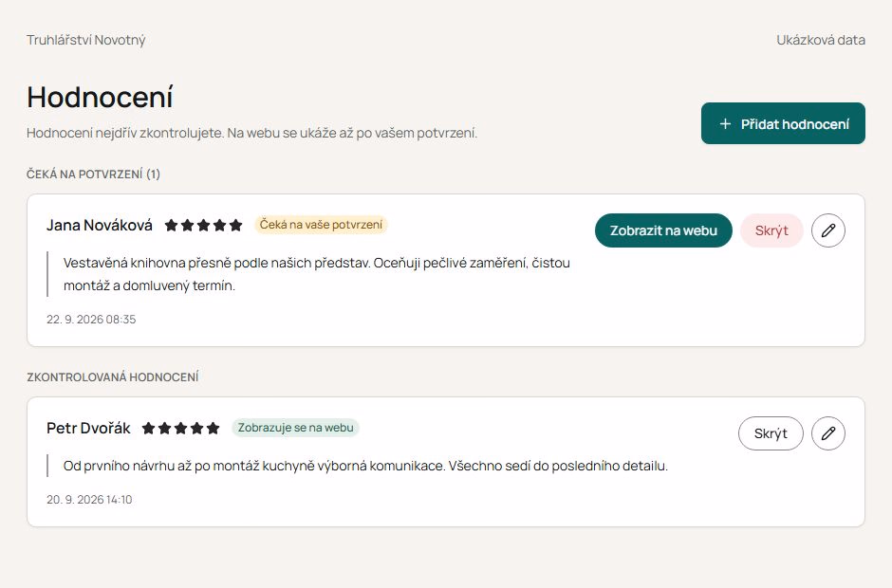Select the Petr Dvořák reviewer name
892x588 pixels.
pos(88,429)
